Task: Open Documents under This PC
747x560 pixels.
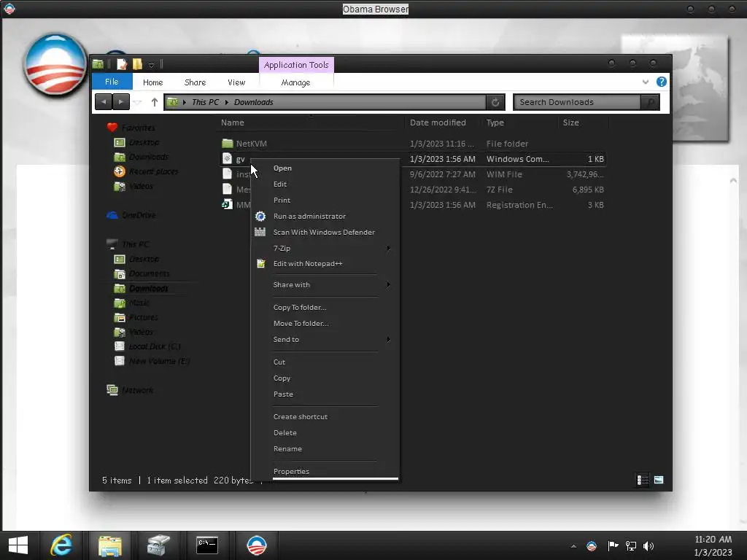Action: pos(149,274)
